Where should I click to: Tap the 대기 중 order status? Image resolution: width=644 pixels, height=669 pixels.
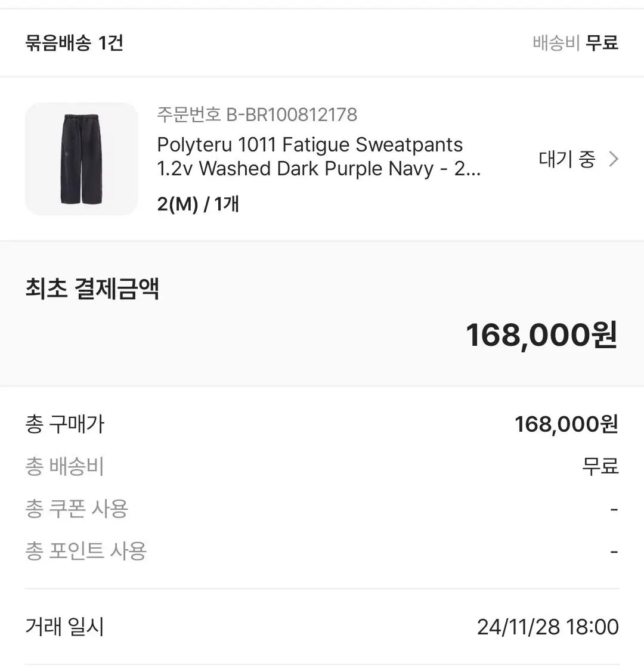[566, 159]
